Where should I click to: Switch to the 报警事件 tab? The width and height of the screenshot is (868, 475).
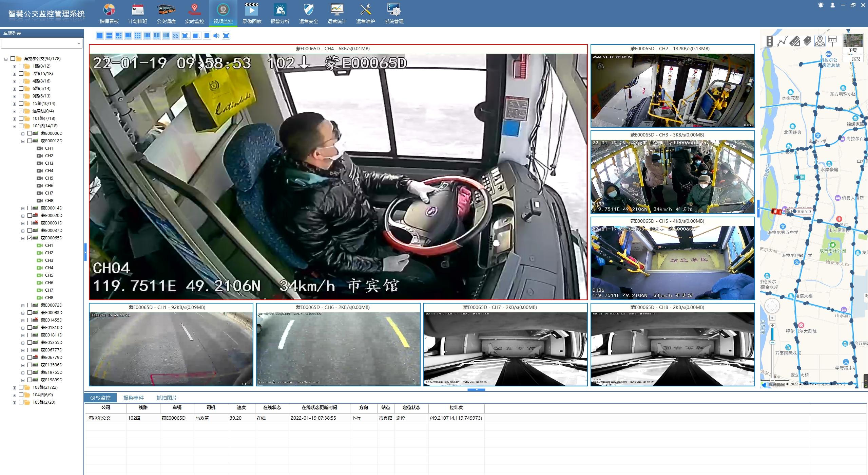[x=133, y=398]
